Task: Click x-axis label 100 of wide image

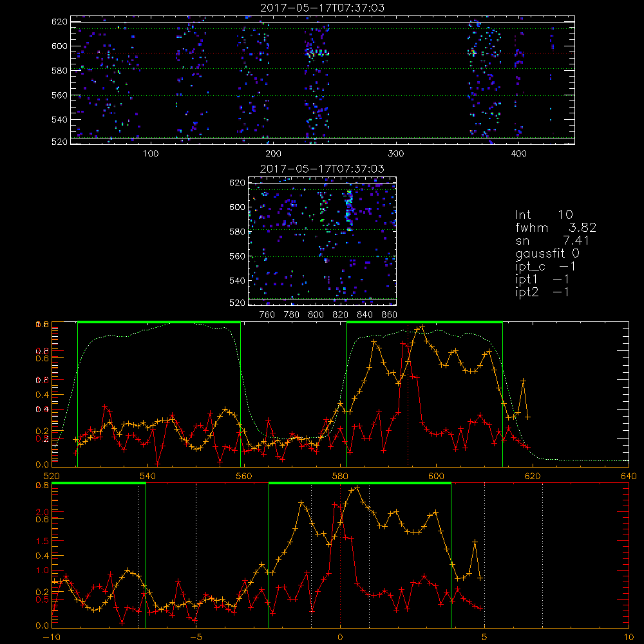Action: (151, 154)
